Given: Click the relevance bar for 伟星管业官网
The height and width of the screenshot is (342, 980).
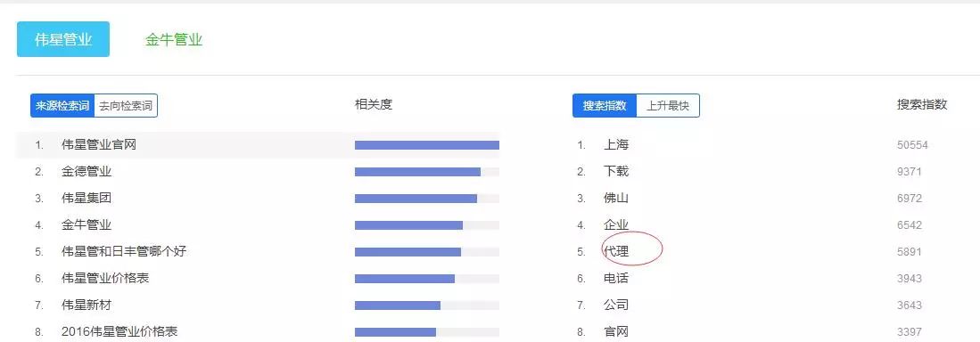Looking at the screenshot, I should click(427, 145).
